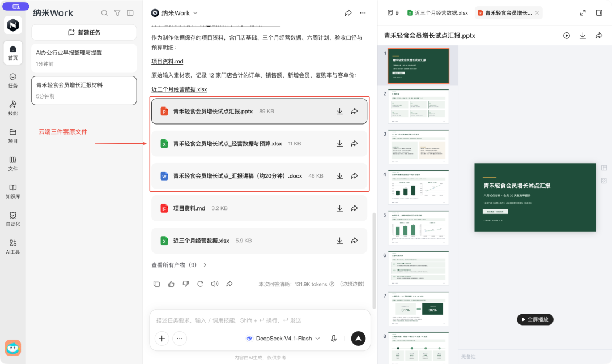Copy the response with the copy icon
Viewport: 612px width, 364px height.
click(x=156, y=284)
